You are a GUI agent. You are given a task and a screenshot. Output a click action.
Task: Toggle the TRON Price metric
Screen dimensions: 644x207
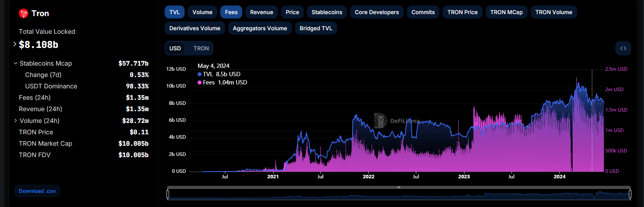point(463,12)
